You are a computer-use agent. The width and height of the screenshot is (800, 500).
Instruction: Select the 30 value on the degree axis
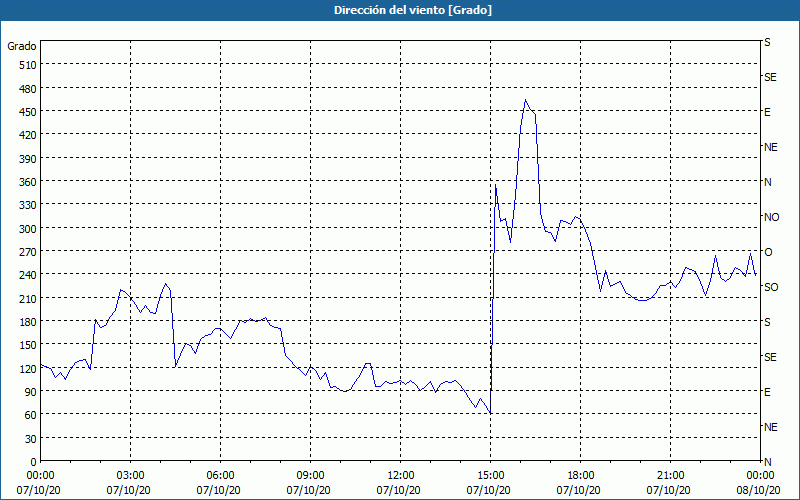(31, 439)
